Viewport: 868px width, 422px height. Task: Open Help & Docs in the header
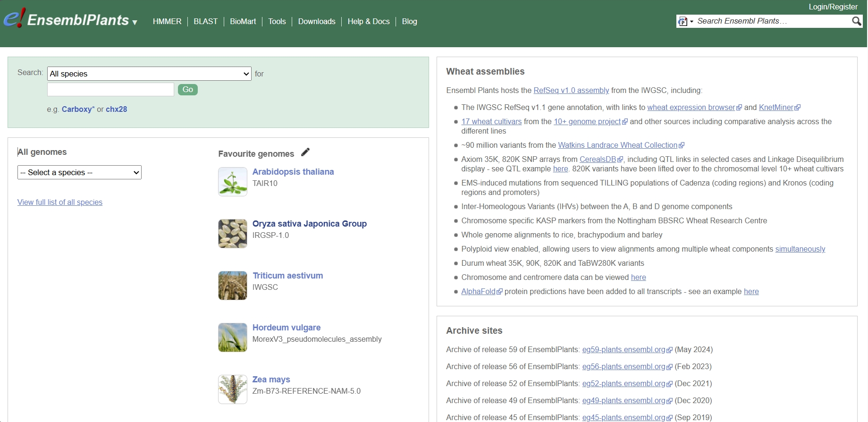tap(369, 21)
